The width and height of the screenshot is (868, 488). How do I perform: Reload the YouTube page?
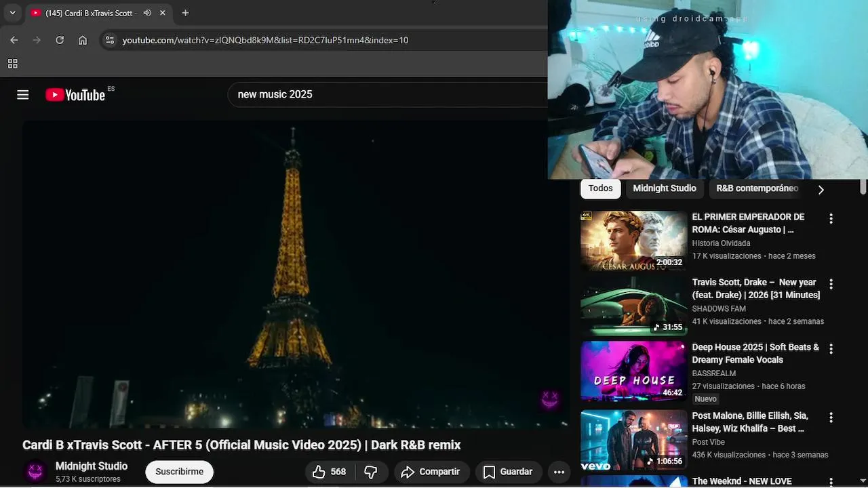click(x=60, y=40)
